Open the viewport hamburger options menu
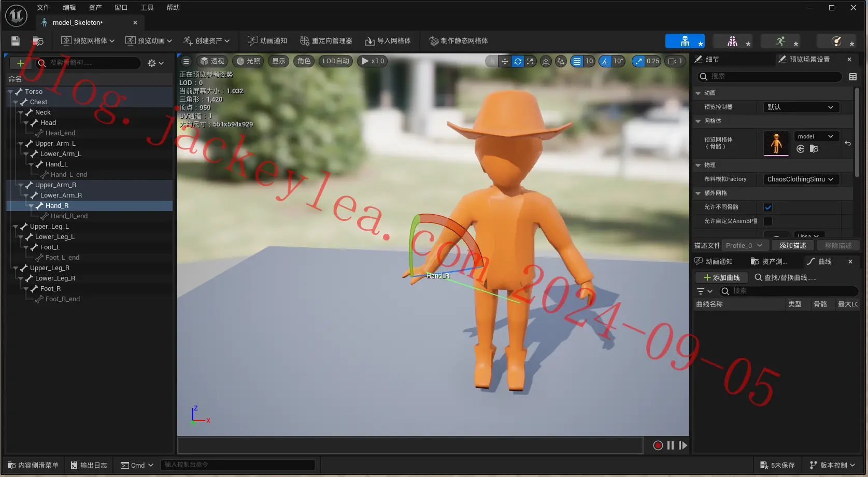The height and width of the screenshot is (477, 868). click(x=187, y=61)
